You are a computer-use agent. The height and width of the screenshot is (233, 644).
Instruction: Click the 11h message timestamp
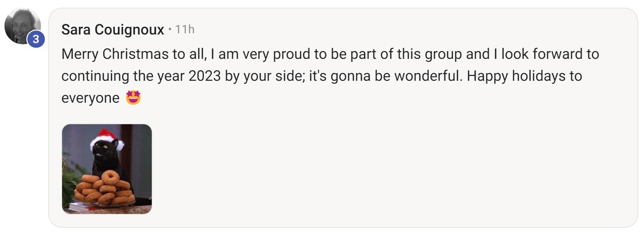click(x=185, y=29)
